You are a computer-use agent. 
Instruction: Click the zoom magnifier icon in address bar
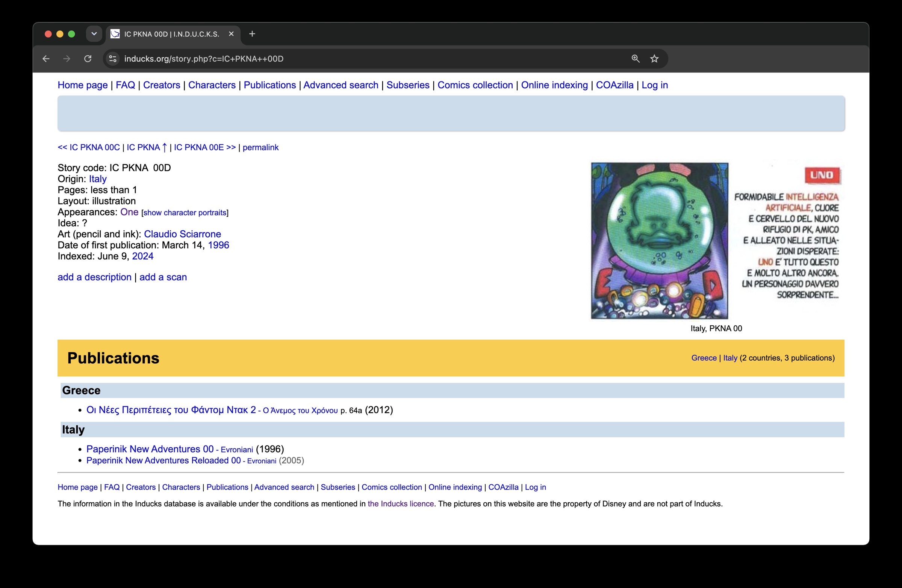[636, 59]
